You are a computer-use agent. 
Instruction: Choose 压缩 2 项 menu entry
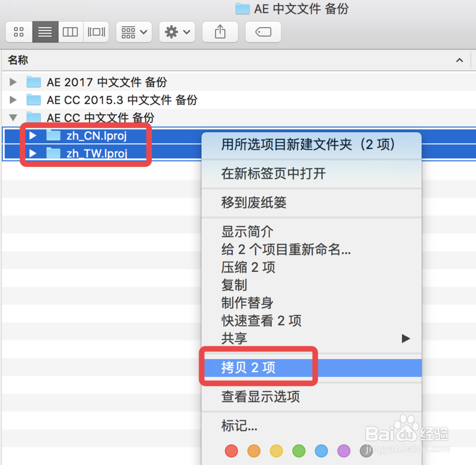point(311,267)
